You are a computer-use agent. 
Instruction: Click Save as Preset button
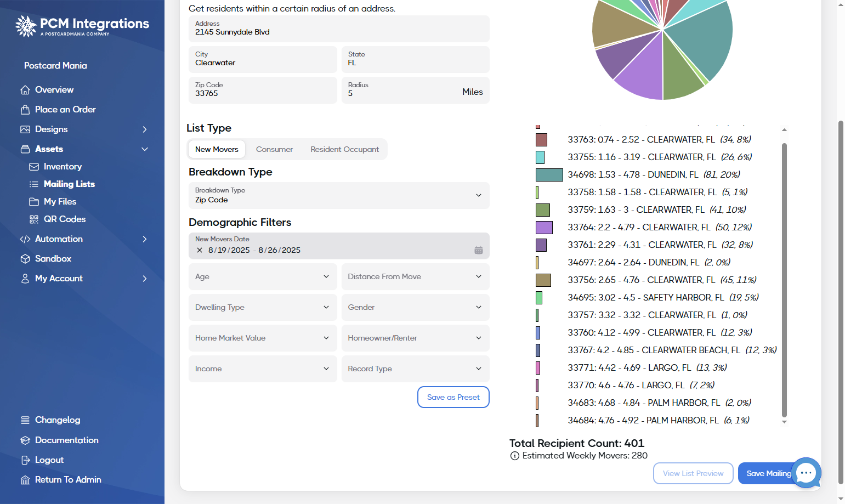pos(453,397)
